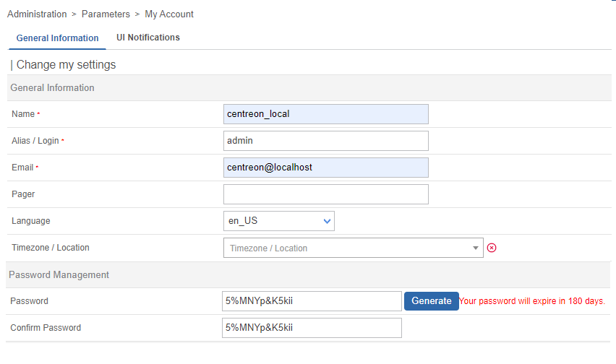
Task: Click the password expiry warning text
Action: click(x=532, y=301)
